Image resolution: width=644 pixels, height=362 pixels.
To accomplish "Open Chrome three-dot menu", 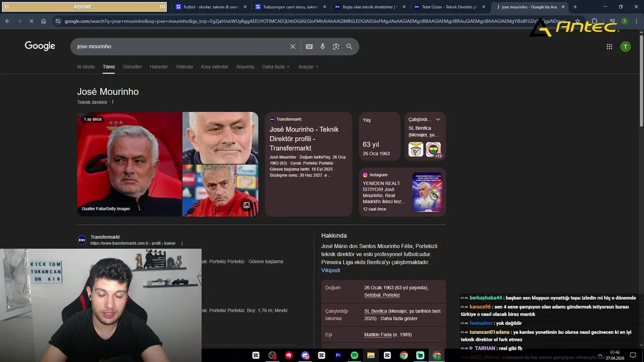I will [x=636, y=21].
